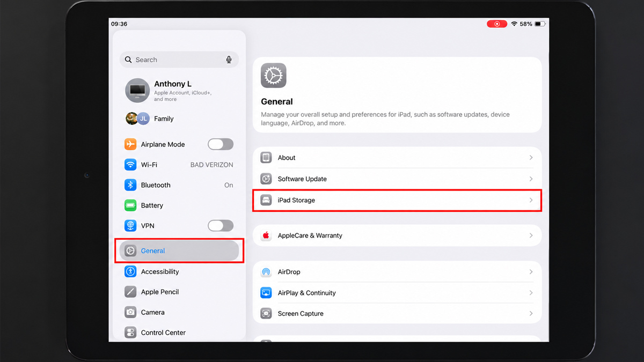Tap the Family member avatars

coord(137,119)
